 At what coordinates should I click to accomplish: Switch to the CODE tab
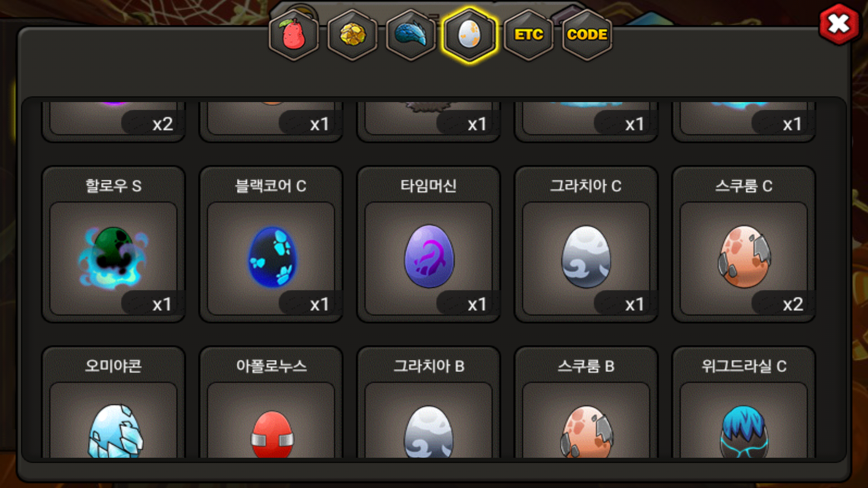pos(587,35)
